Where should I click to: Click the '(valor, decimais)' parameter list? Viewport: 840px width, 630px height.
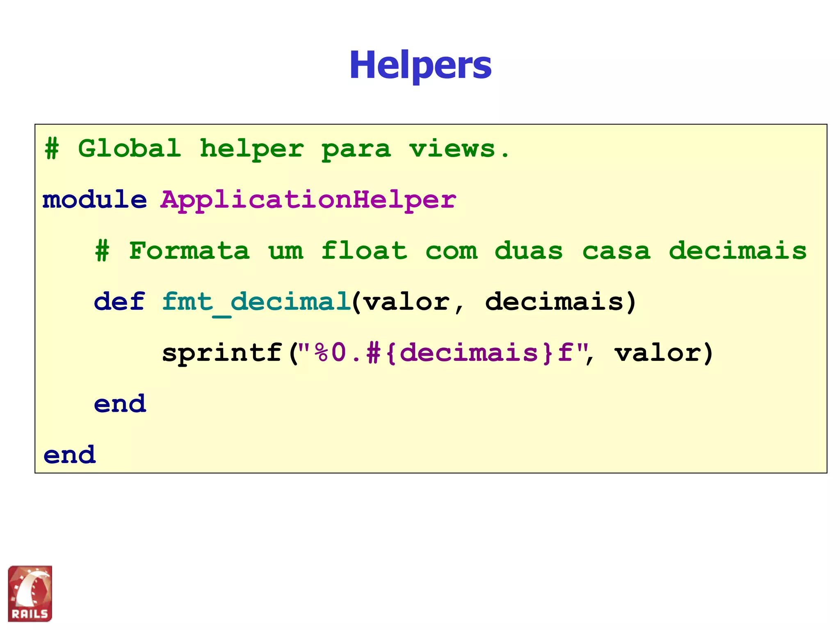coord(494,303)
